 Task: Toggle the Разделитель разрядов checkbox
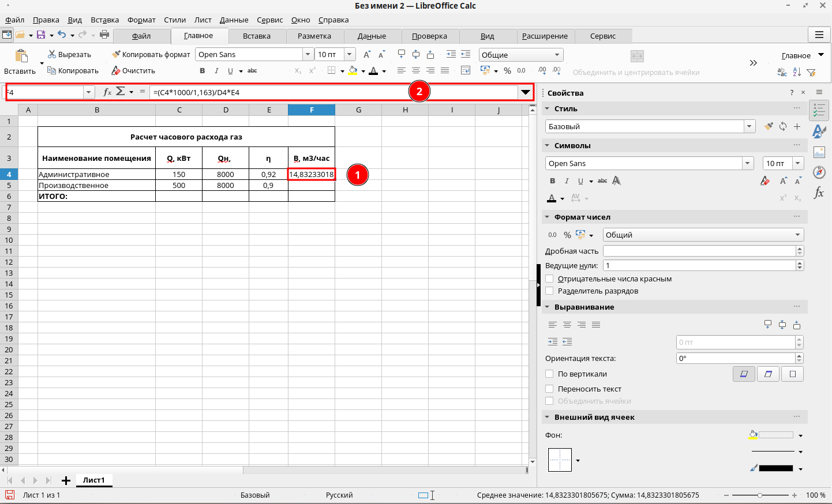coord(549,291)
